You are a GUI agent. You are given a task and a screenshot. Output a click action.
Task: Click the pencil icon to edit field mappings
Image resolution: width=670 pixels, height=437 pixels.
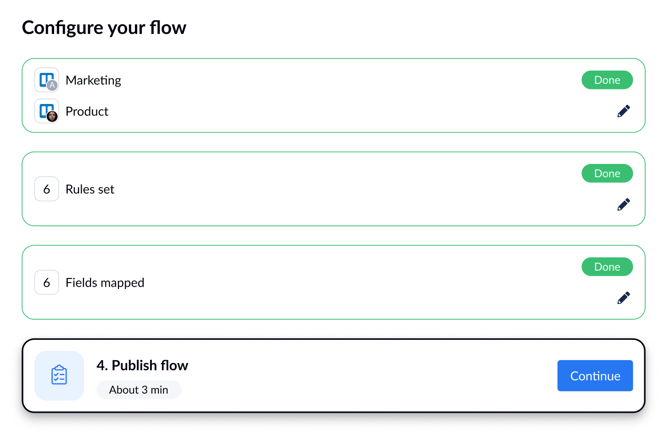point(623,297)
